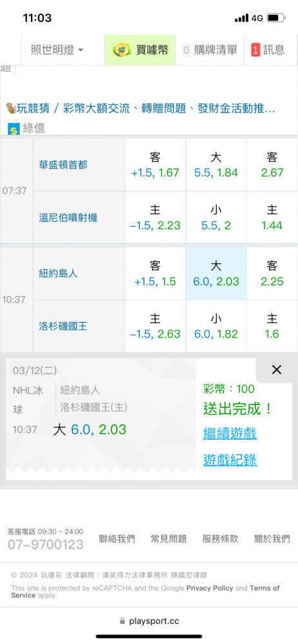Open the 遊戲紀錄 link

pyautogui.click(x=230, y=460)
